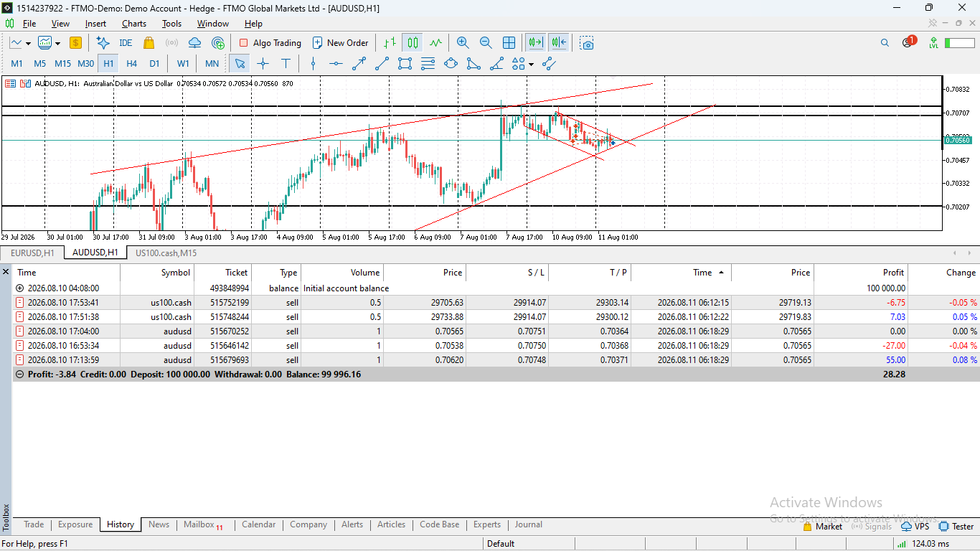Open the chart type line icon
The image size is (980, 551).
tap(16, 43)
